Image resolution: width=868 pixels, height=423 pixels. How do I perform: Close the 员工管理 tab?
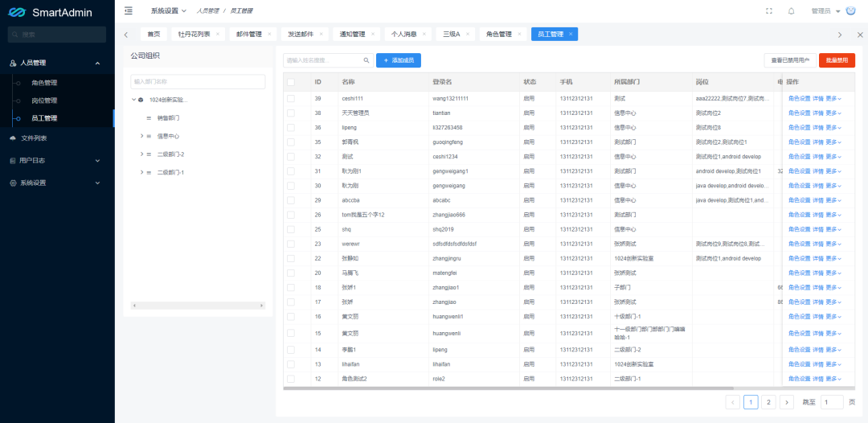(571, 35)
